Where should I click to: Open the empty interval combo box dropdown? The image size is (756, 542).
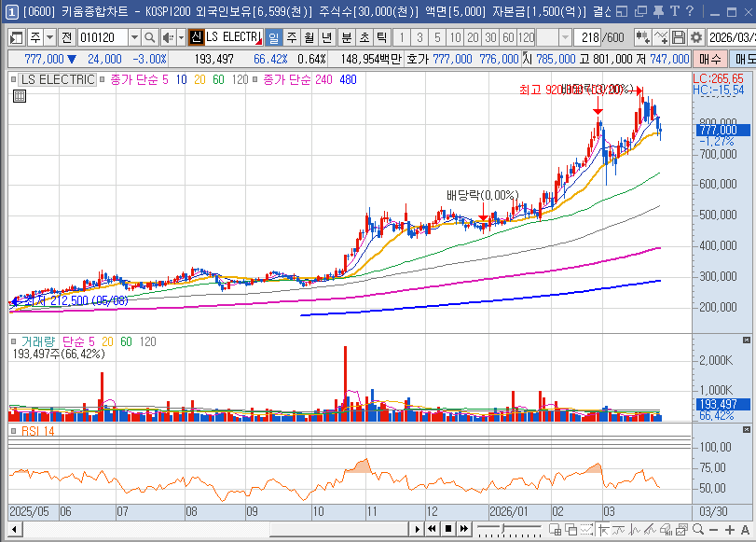tap(565, 37)
